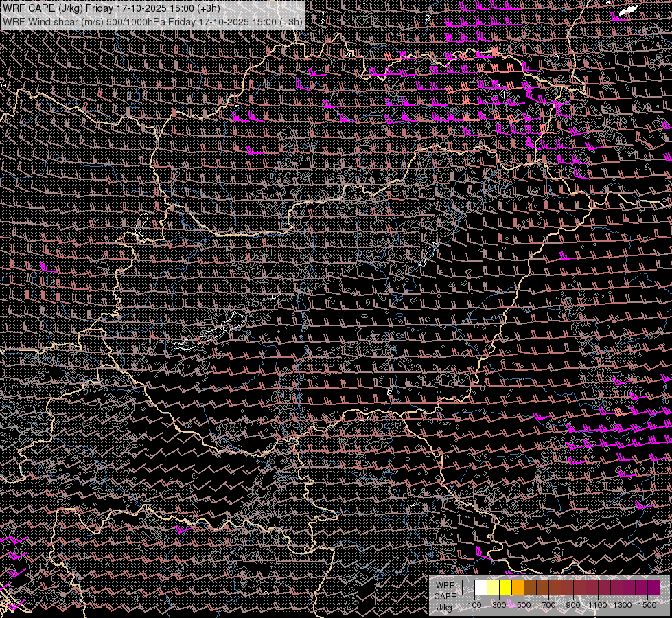
Task: Click the empty first swatch in the legend
Action: coord(468,588)
